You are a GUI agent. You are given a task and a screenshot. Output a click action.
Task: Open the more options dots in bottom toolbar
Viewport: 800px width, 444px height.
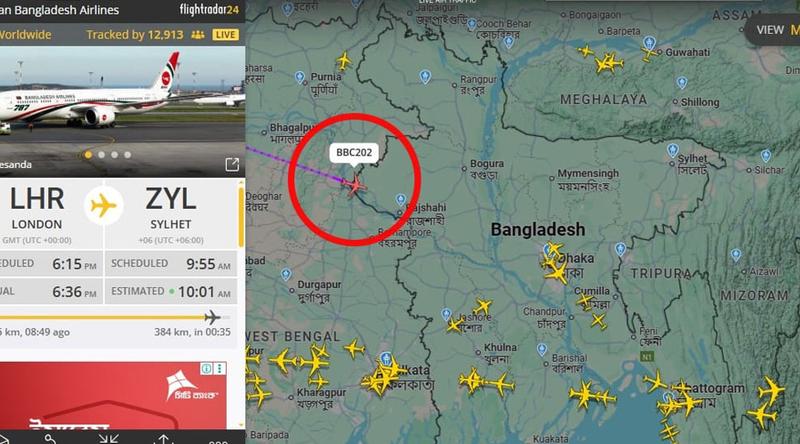click(x=218, y=441)
